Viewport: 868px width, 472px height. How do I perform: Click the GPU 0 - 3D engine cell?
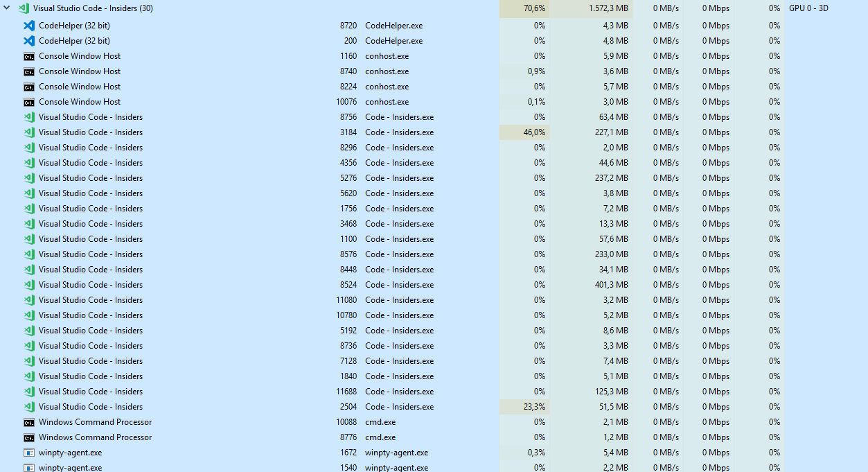[808, 9]
